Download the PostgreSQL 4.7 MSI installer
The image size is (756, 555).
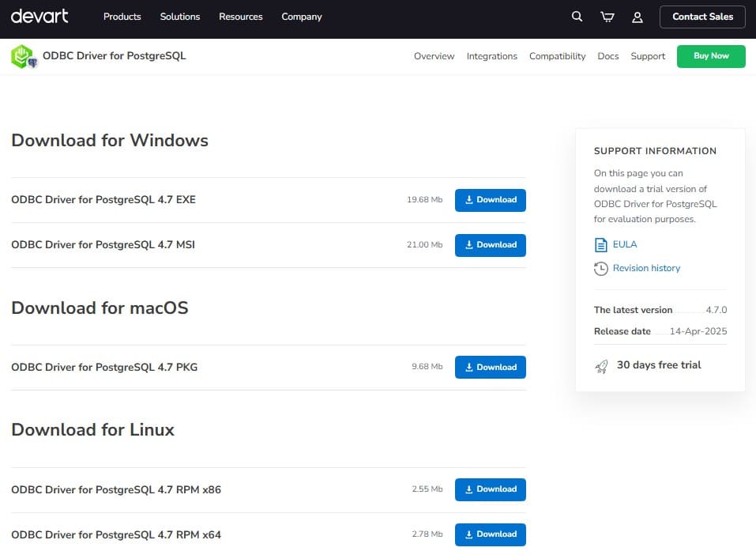[x=491, y=244]
